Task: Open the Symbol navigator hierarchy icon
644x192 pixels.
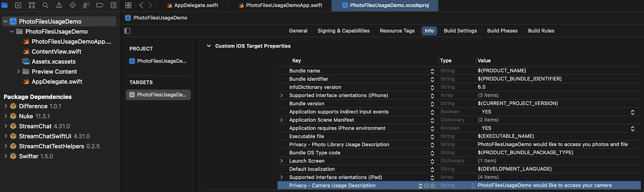Action: [32, 5]
